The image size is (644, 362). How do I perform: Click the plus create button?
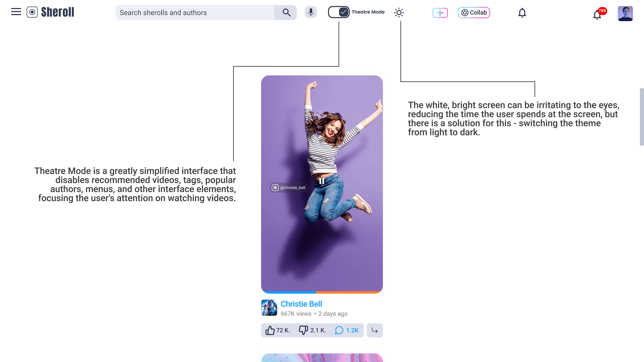(x=440, y=13)
